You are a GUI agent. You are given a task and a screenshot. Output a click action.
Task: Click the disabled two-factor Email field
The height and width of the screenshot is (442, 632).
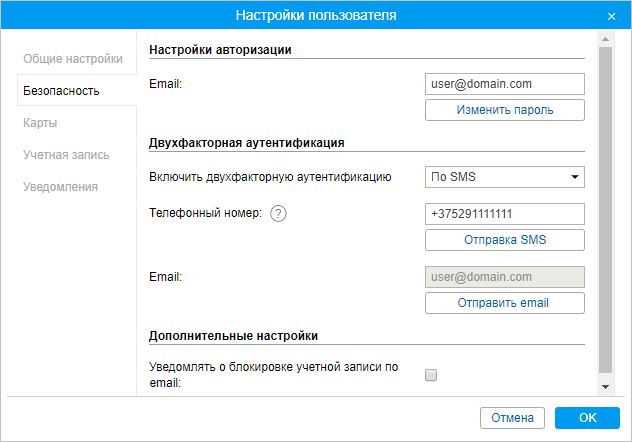[505, 277]
